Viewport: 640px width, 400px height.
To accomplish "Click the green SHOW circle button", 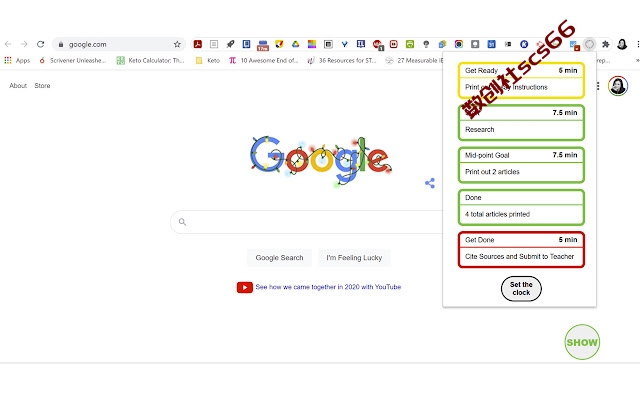I will [x=582, y=342].
